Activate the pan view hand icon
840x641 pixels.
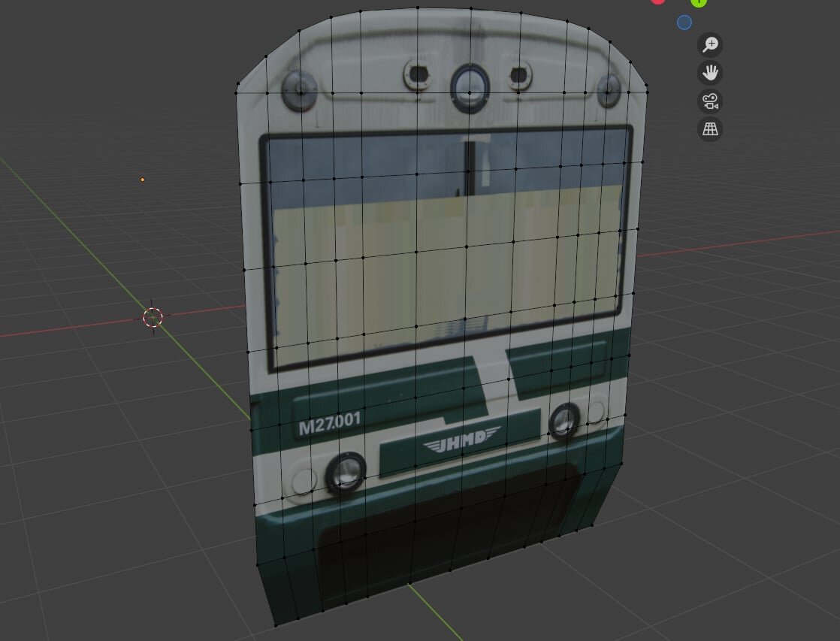tap(710, 72)
